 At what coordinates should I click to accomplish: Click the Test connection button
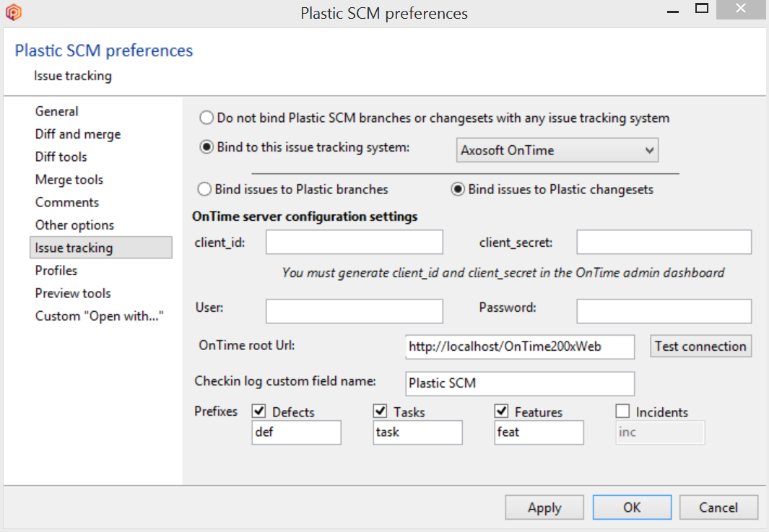click(x=700, y=346)
